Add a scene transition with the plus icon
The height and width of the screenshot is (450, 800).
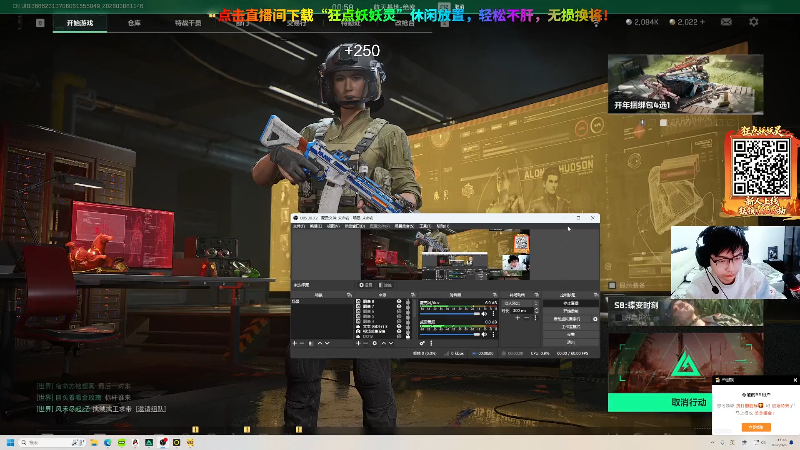517,317
